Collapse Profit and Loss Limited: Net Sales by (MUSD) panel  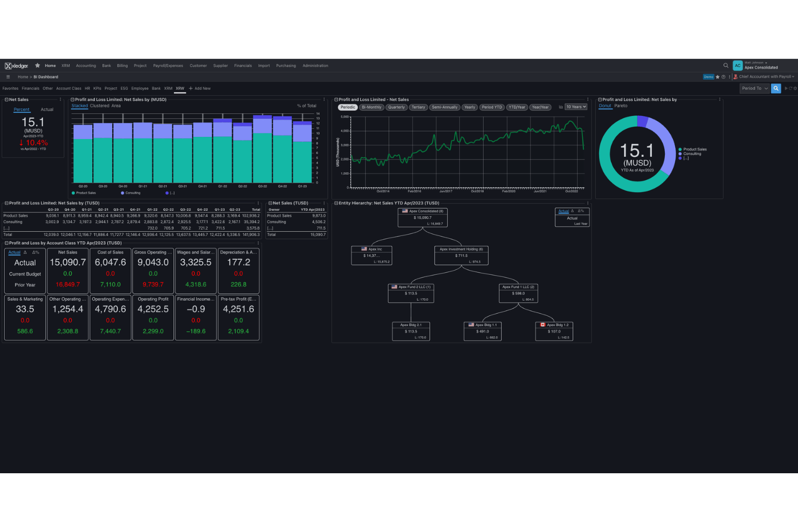[x=73, y=100]
